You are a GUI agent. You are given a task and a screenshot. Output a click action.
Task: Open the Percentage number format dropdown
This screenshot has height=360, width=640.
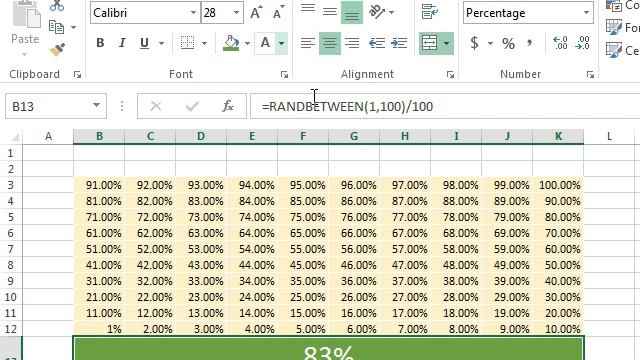(x=586, y=13)
